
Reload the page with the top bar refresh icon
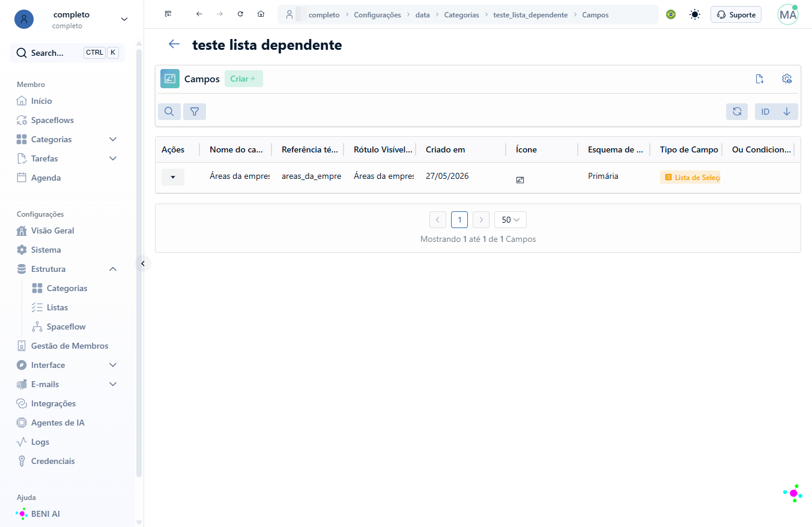tap(240, 14)
